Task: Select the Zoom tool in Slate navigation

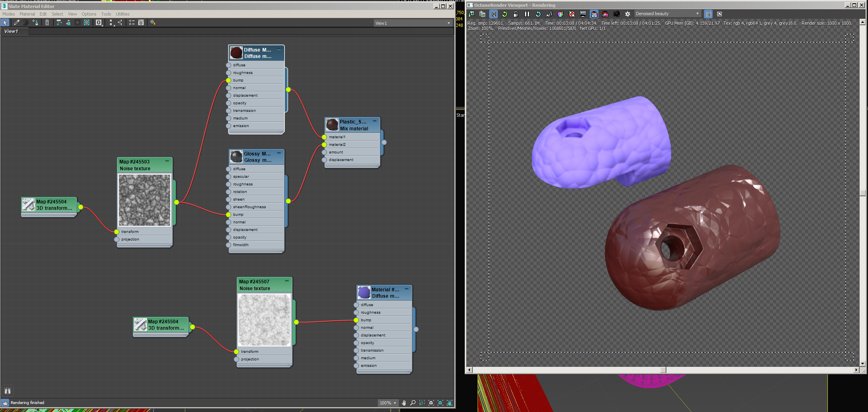Action: pos(413,403)
